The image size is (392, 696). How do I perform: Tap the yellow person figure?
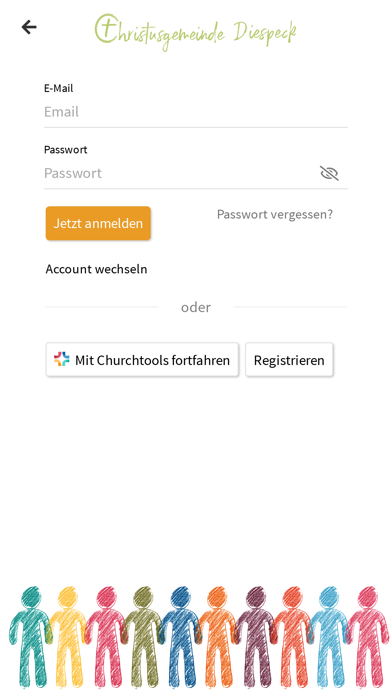click(x=68, y=637)
